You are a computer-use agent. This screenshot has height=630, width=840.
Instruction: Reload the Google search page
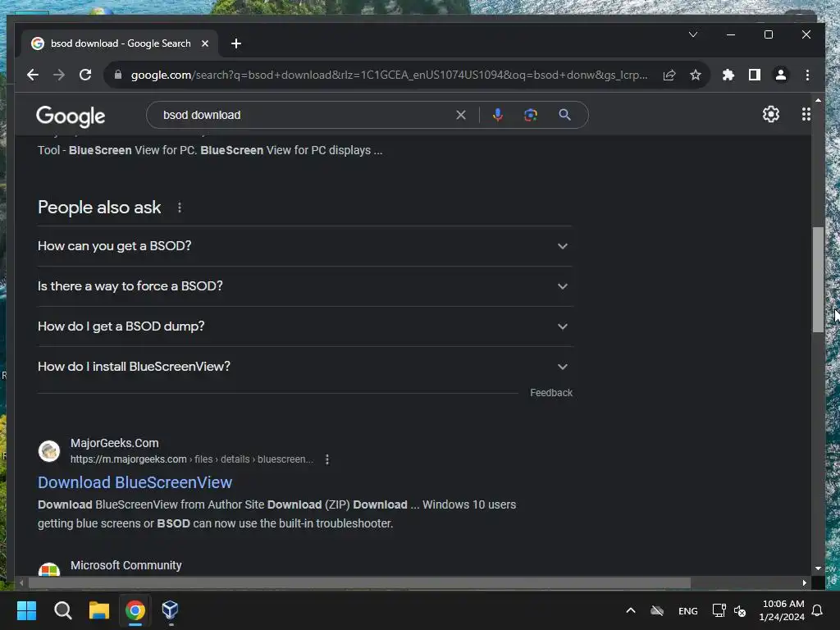[x=85, y=75]
